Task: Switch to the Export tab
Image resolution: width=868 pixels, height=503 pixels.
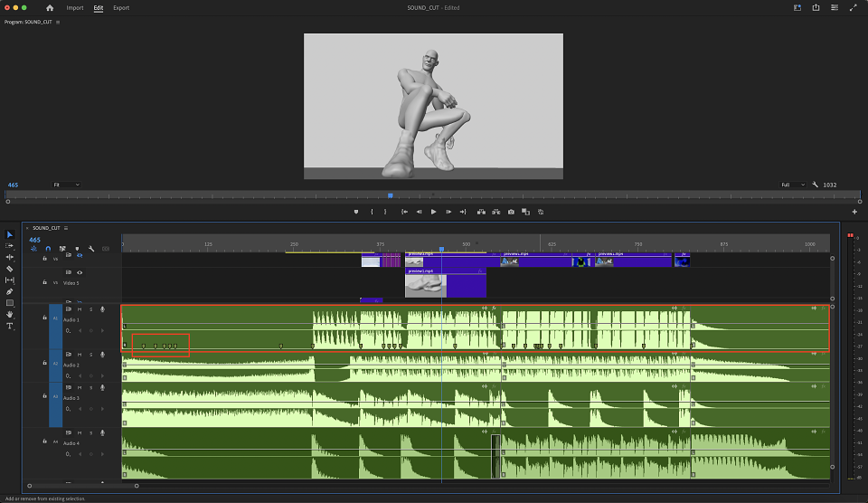Action: pyautogui.click(x=120, y=8)
